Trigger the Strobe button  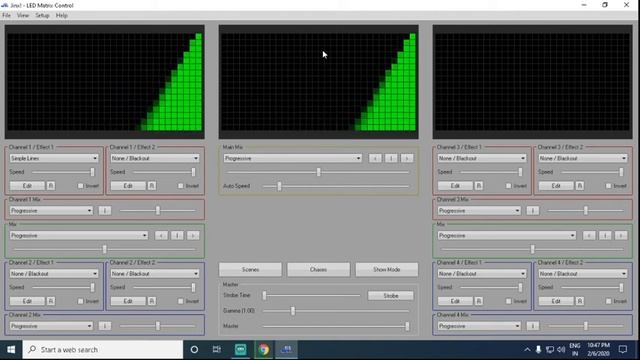391,296
